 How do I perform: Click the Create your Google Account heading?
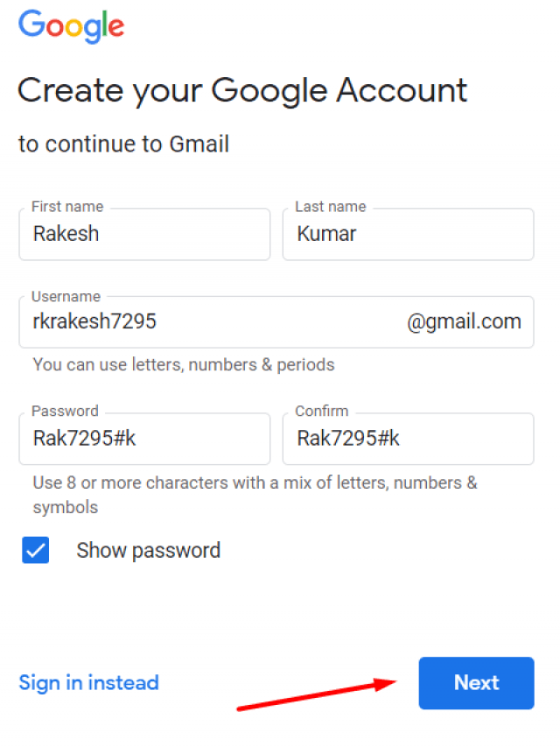pos(242,91)
